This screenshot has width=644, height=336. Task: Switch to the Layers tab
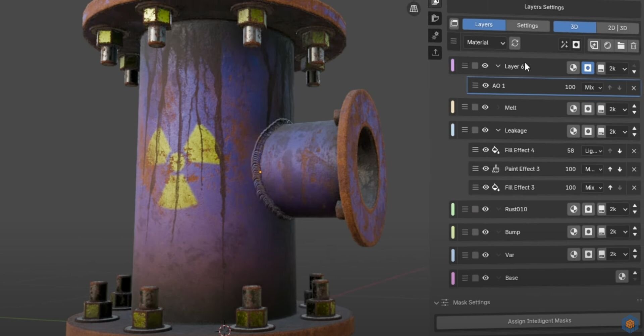tap(484, 24)
